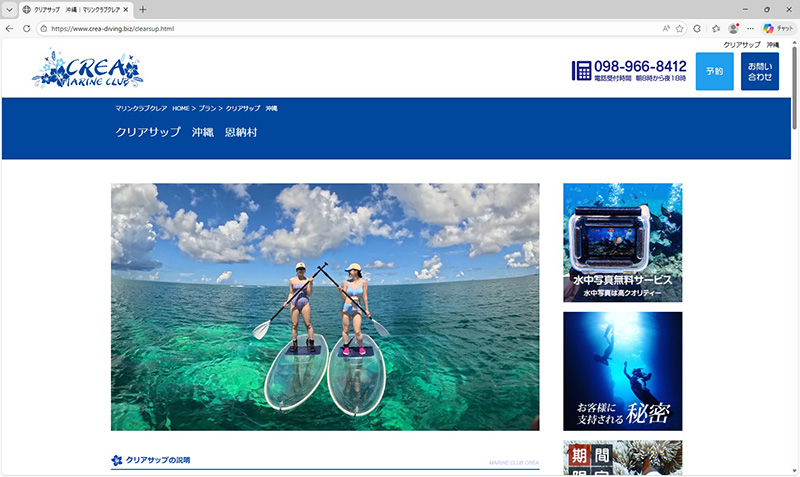
Task: Open the read aloud icon in address bar
Action: click(665, 28)
